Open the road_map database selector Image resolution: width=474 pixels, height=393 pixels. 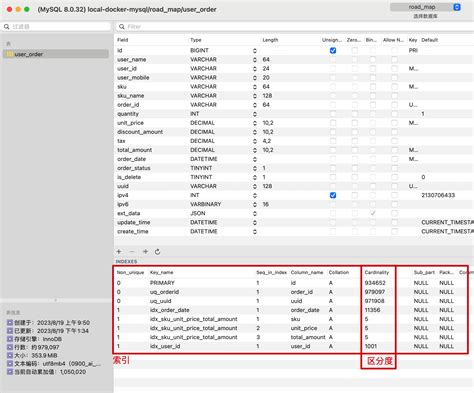tap(426, 7)
